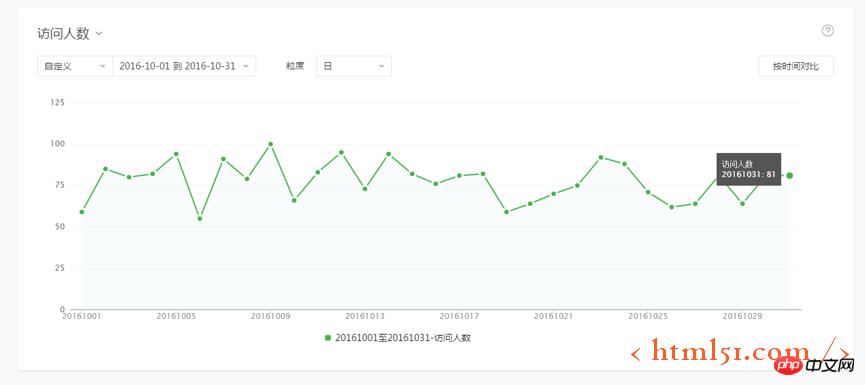Click the php中文网 watermark logo
This screenshot has height=385, width=865.
click(814, 366)
